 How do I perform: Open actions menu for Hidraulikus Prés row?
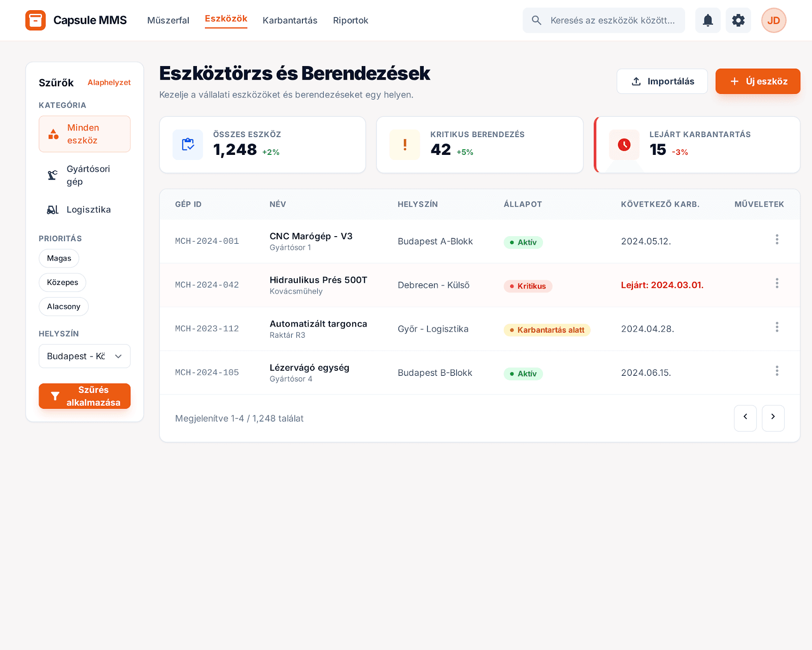pyautogui.click(x=776, y=283)
